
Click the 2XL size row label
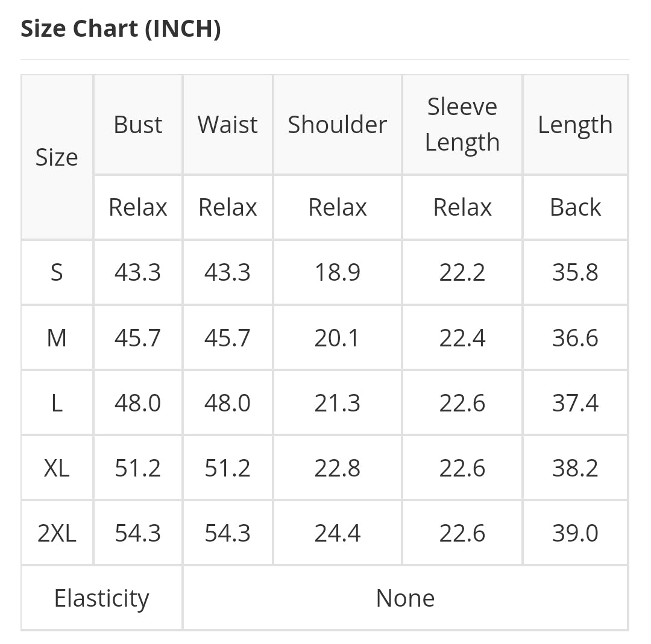point(57,533)
